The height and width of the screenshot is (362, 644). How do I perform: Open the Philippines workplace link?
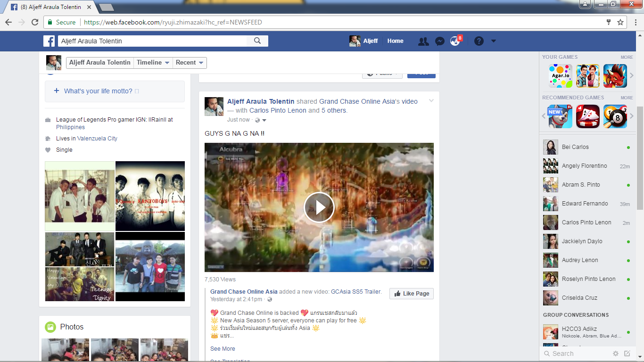click(71, 127)
